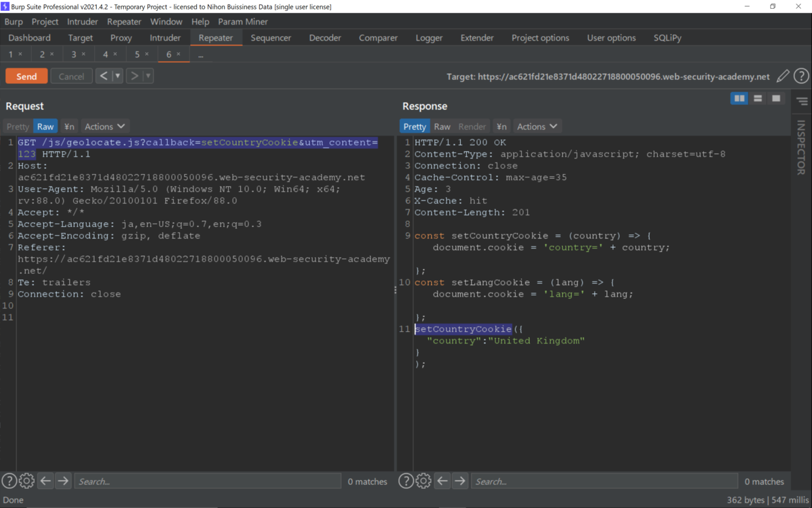
Task: Toggle non-printable characters in Request
Action: tap(69, 127)
